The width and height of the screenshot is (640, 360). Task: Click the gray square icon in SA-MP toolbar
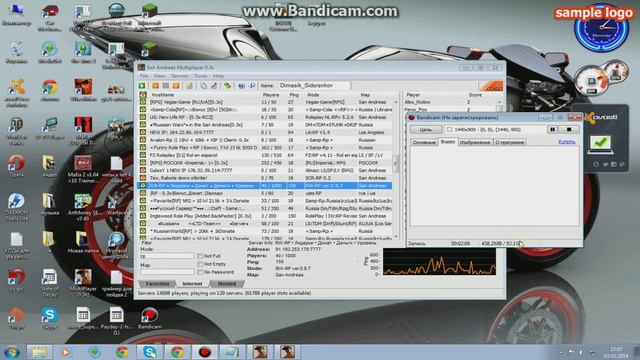[166, 86]
